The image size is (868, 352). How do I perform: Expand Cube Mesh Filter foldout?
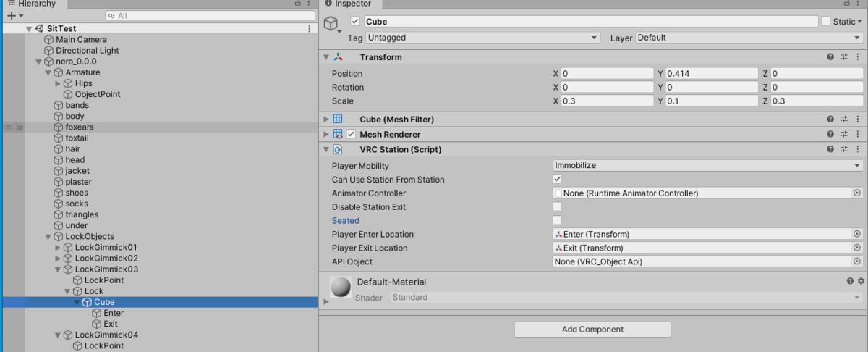point(326,120)
